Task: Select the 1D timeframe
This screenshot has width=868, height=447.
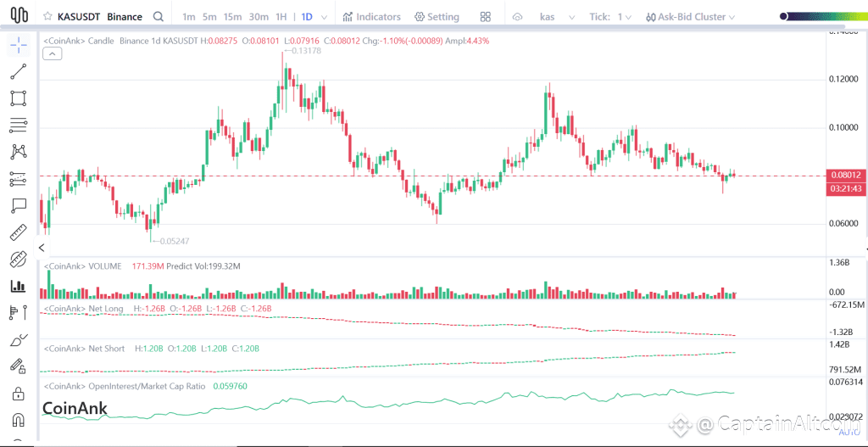Action: tap(307, 17)
